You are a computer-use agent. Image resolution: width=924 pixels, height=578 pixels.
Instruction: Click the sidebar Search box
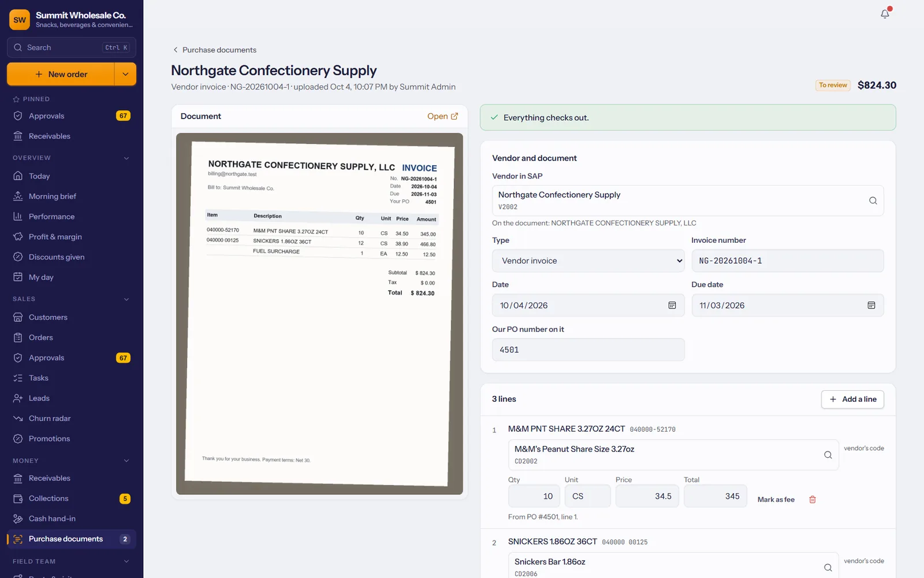point(72,47)
